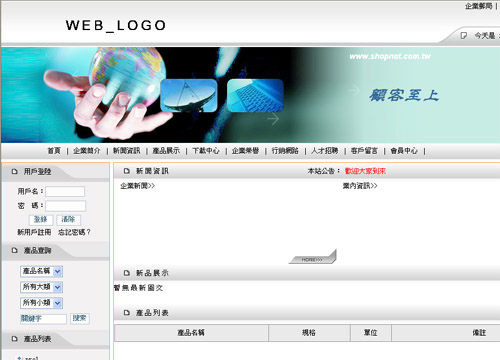The image size is (500, 360).
Task: Open 客戶留言 navigation item
Action: (364, 151)
